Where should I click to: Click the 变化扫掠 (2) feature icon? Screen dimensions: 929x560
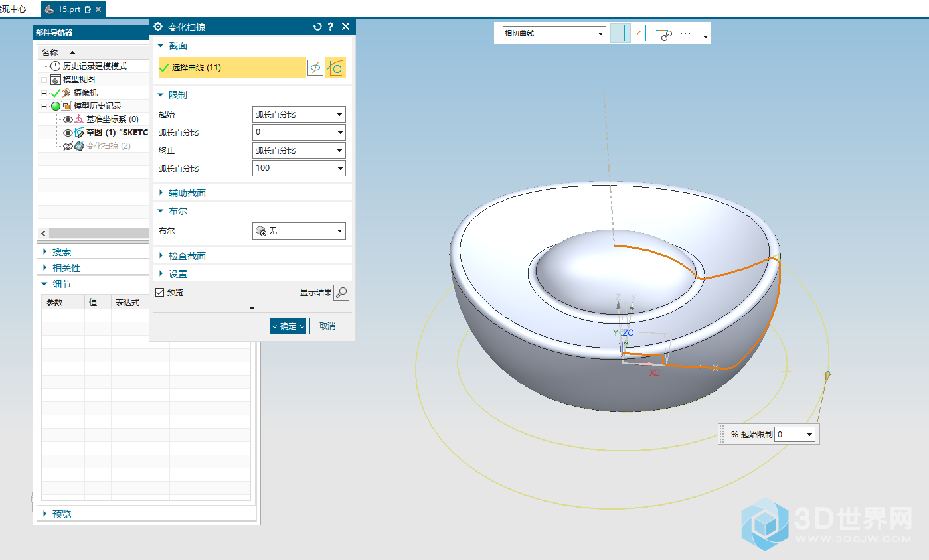[x=79, y=146]
